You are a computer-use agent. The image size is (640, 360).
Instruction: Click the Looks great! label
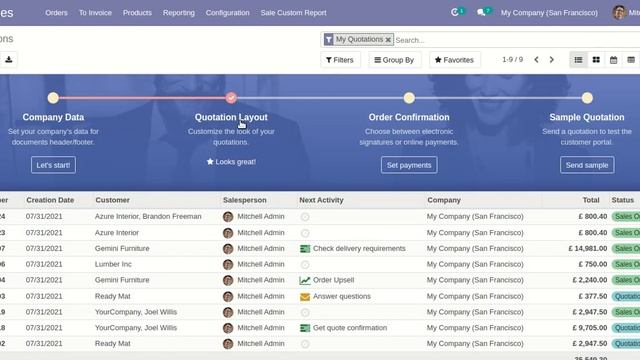pyautogui.click(x=231, y=162)
